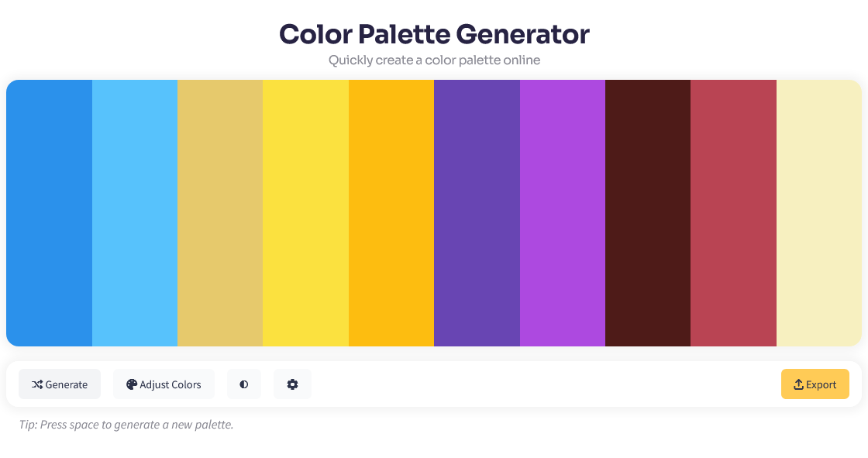Click the subtitle about creating palettes online

434,60
